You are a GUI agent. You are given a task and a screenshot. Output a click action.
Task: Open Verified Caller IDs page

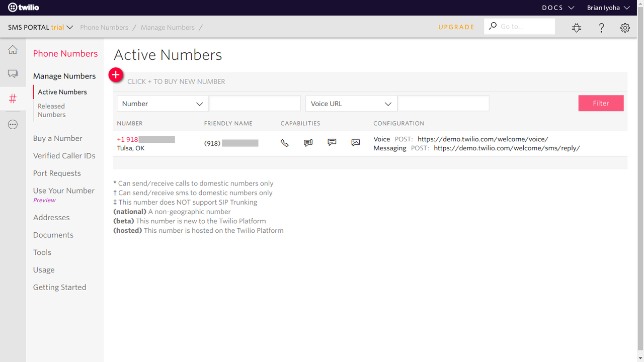point(64,156)
